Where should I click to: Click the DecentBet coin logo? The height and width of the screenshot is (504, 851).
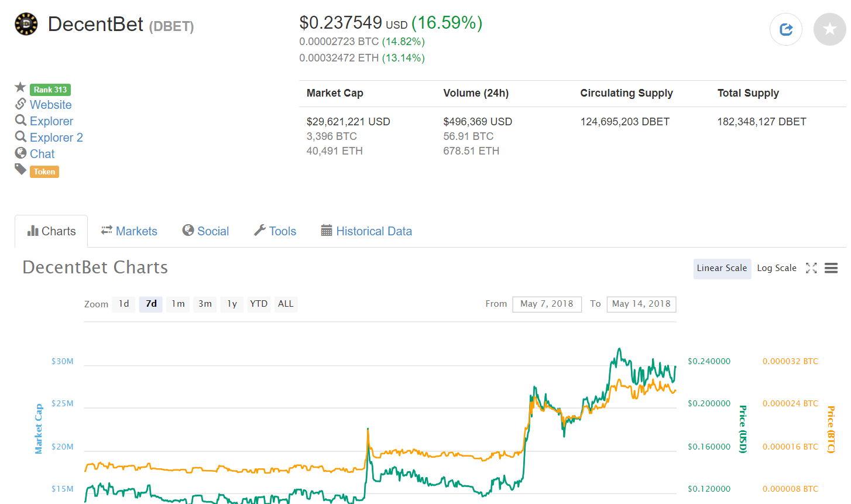click(26, 24)
